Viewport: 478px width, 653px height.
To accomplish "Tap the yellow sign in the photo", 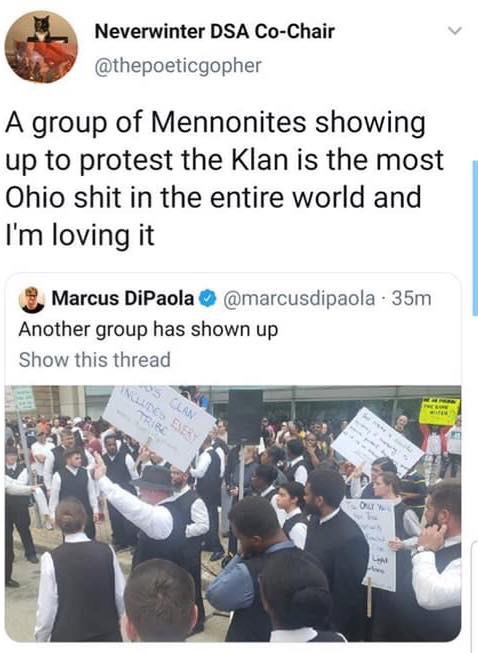I will pos(439,411).
